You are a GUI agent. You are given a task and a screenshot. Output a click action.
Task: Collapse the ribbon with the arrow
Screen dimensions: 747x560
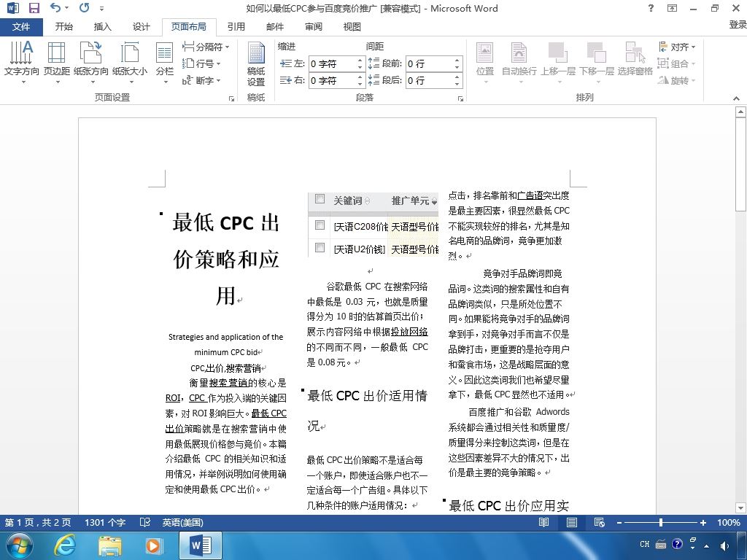point(737,98)
